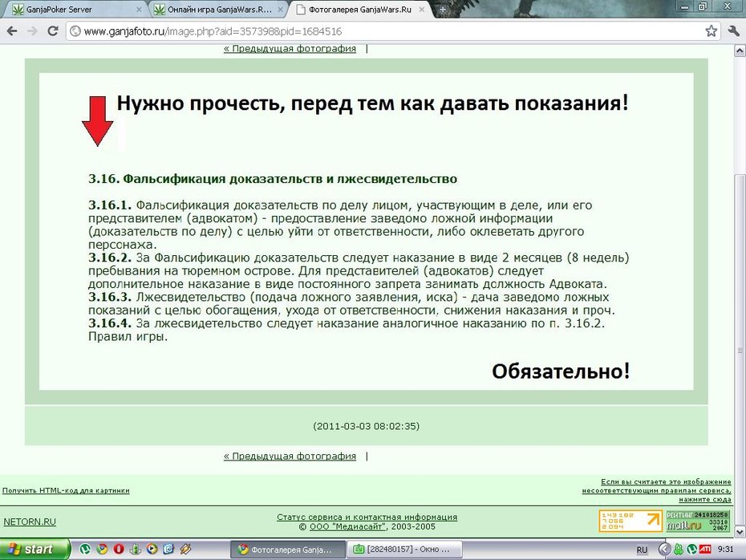Open the [282480157] - Окно taskbar window
Image resolution: width=746 pixels, height=560 pixels.
point(405,550)
